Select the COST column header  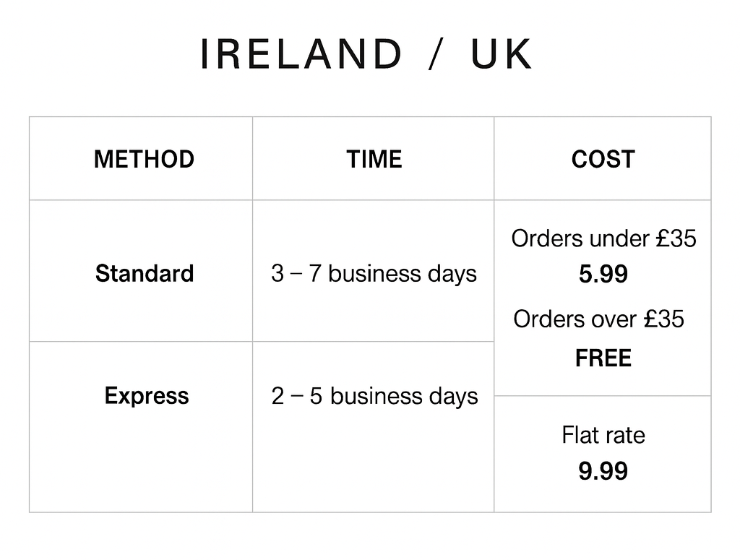coord(603,159)
